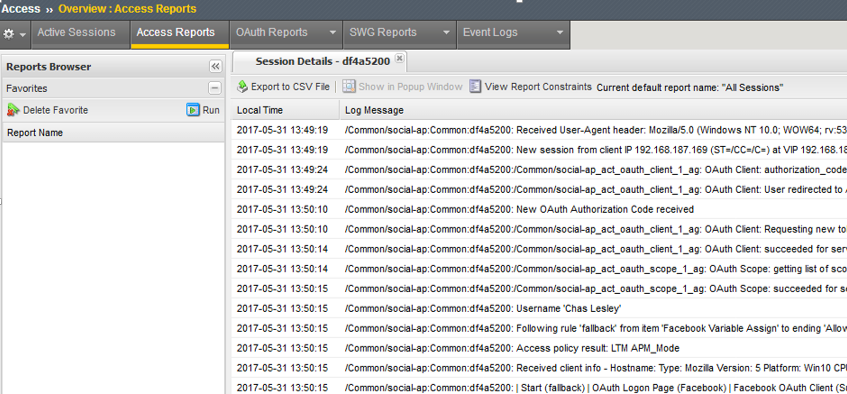The height and width of the screenshot is (394, 847).
Task: Select the 'Received User-Agent header' log row
Action: point(539,130)
